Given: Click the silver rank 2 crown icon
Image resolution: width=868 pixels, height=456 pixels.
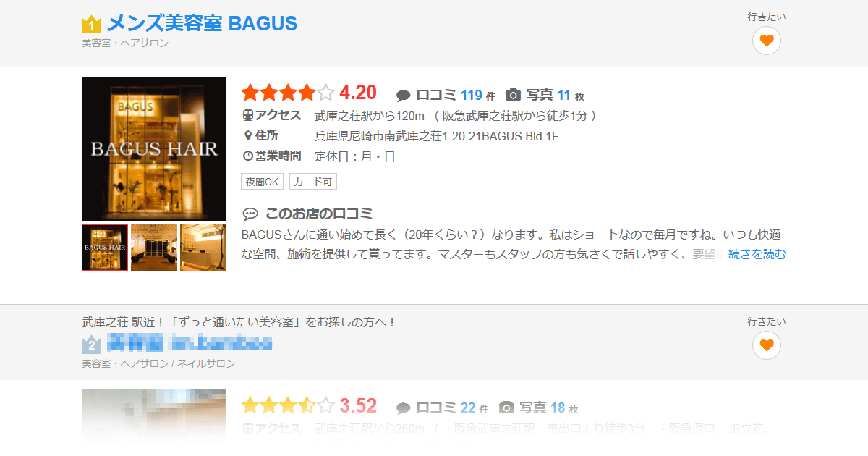Looking at the screenshot, I should coord(91,344).
